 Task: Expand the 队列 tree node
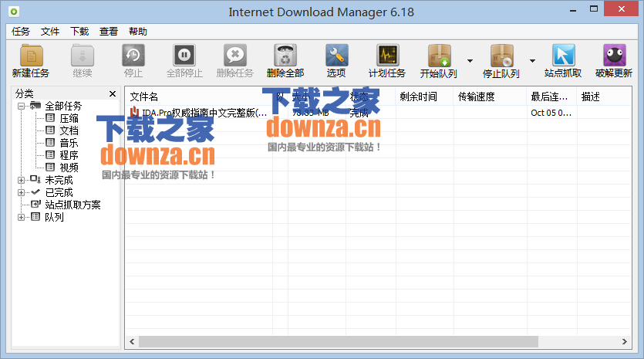(21, 217)
